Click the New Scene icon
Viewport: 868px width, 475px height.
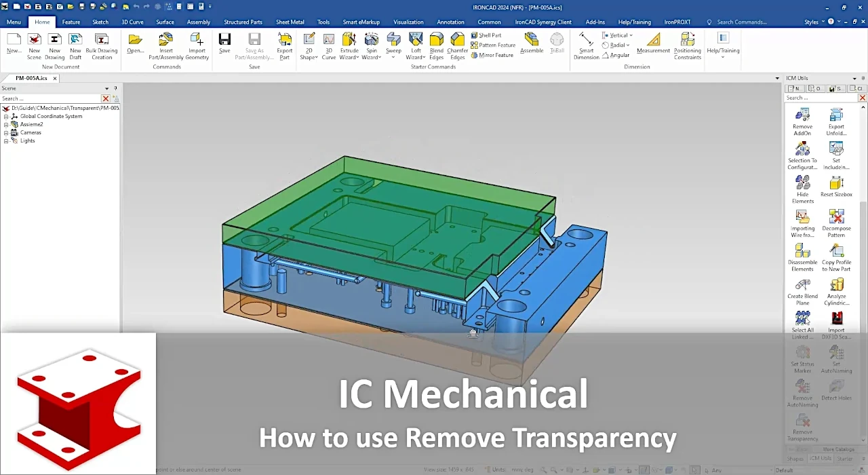(x=34, y=39)
